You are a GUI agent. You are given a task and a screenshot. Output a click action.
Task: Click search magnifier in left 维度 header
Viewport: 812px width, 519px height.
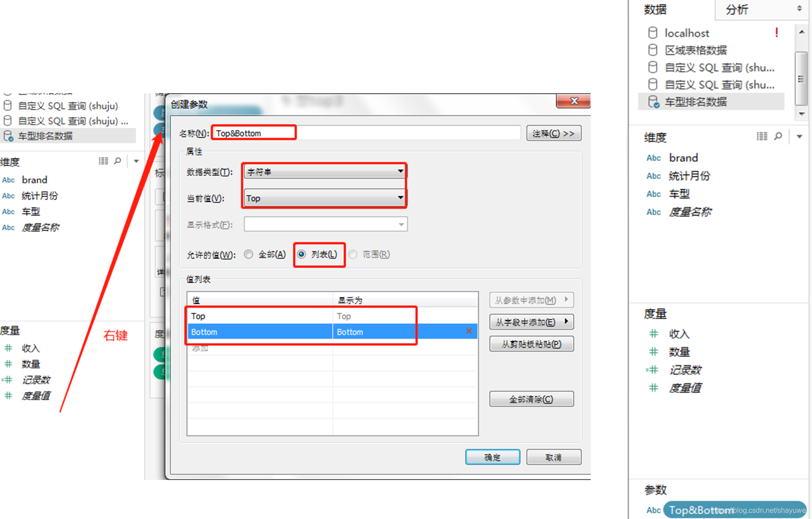[118, 161]
